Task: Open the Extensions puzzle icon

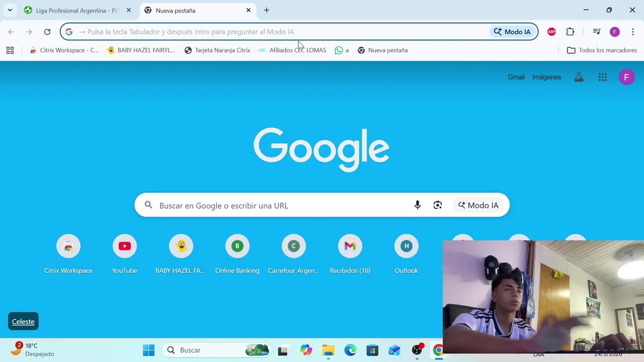Action: point(570,32)
